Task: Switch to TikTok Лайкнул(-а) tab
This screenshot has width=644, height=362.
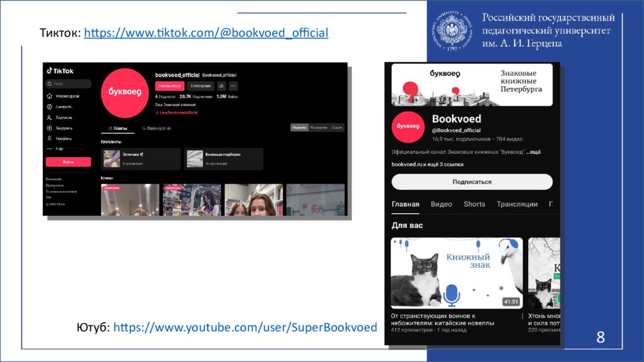Action: pos(157,128)
